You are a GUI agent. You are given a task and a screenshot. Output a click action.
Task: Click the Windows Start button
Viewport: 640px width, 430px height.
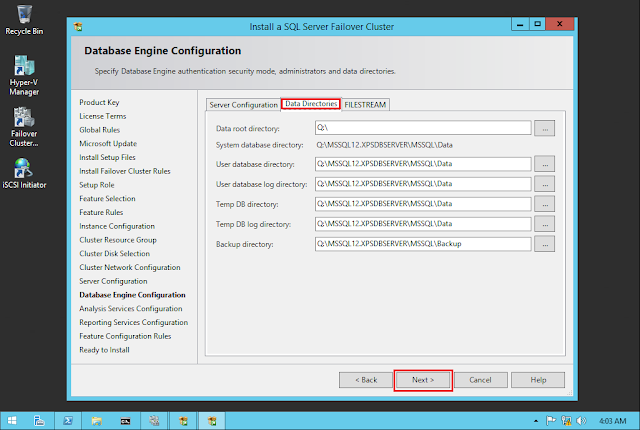(12, 421)
